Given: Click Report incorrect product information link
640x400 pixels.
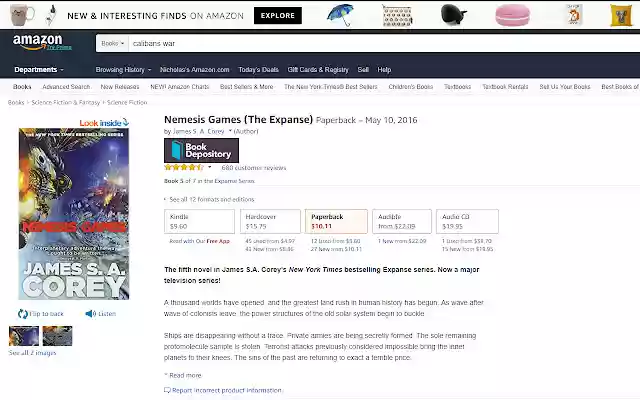Looking at the screenshot, I should [x=227, y=390].
